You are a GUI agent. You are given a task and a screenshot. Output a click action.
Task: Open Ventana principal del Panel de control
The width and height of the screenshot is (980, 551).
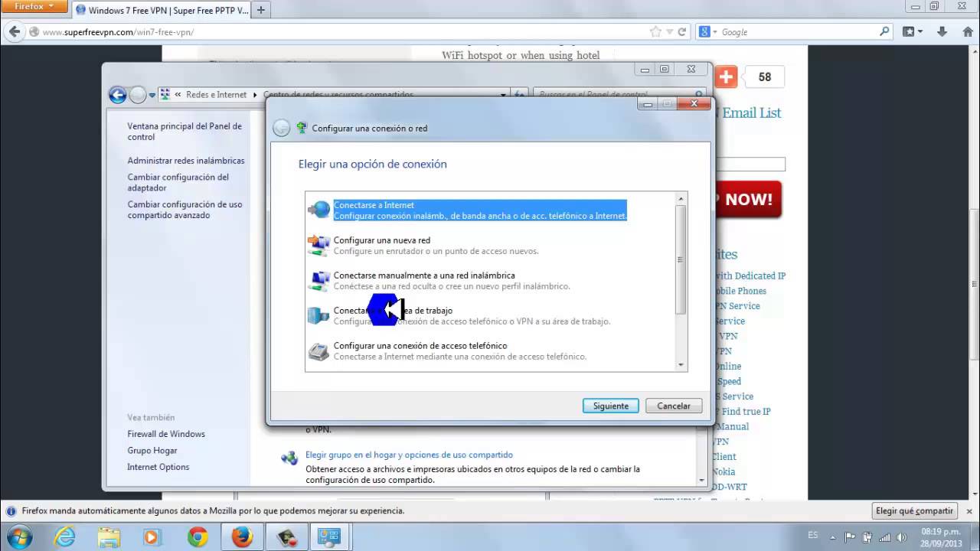click(x=185, y=132)
